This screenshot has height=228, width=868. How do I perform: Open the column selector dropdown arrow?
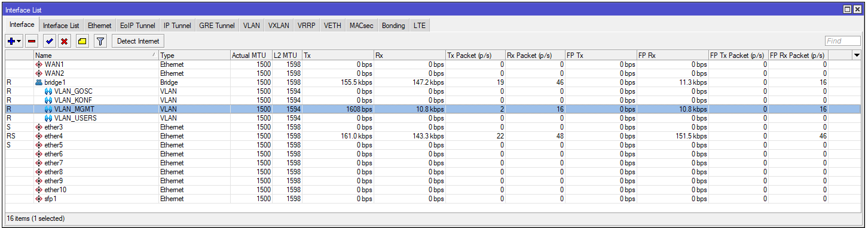coord(857,55)
